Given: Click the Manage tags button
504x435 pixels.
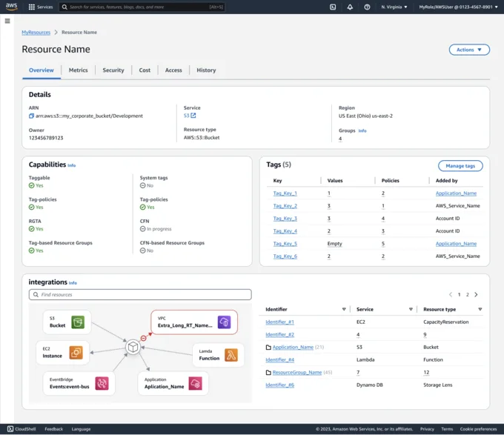Looking at the screenshot, I should [x=460, y=166].
